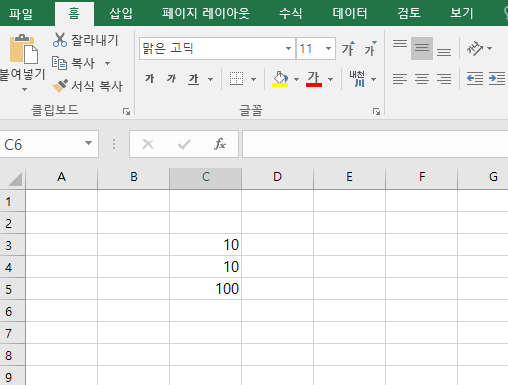Set middle vertical alignment
This screenshot has width=508, height=385.
[x=422, y=49]
